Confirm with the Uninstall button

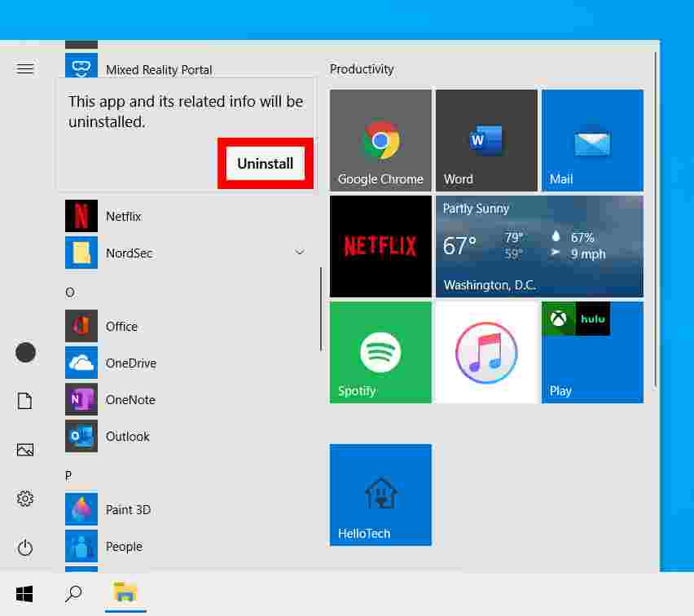click(265, 164)
